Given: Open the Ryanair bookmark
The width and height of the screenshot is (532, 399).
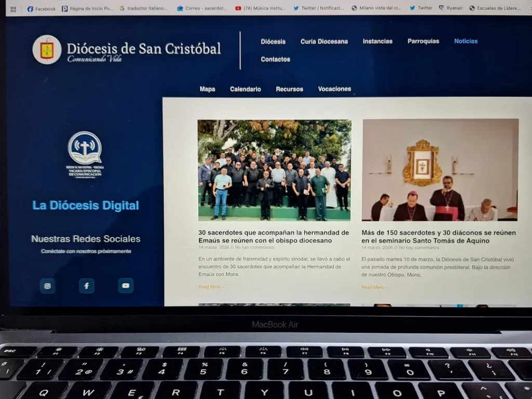Looking at the screenshot, I should [450, 8].
